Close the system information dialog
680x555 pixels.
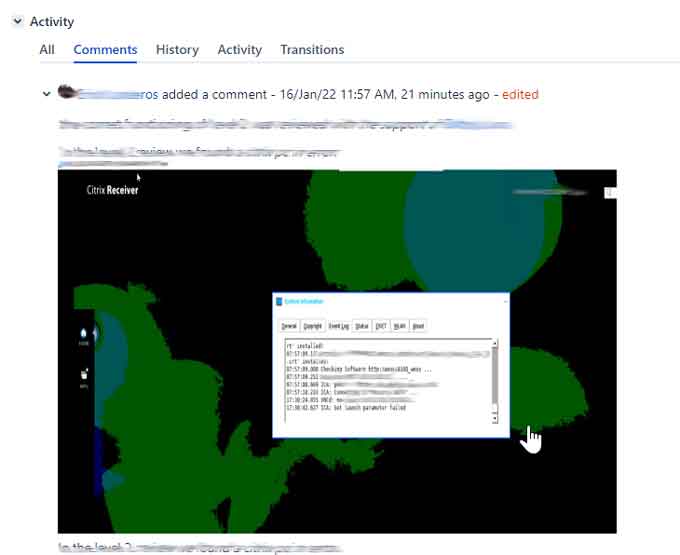(505, 301)
